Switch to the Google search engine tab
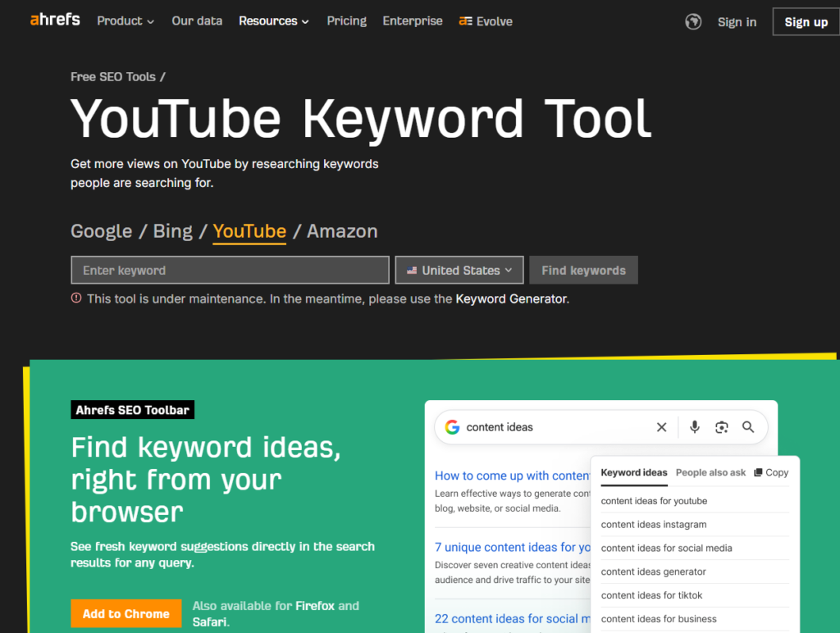This screenshot has width=840, height=633. (x=101, y=231)
